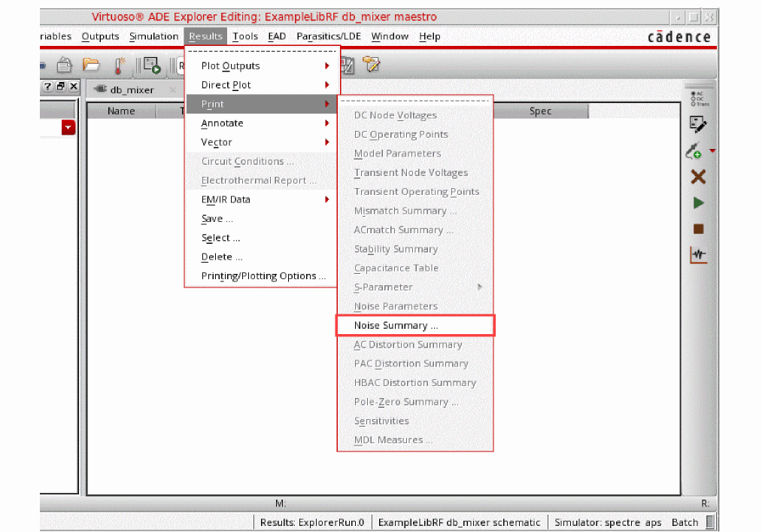
Task: Click PAC Distortion Summary entry
Action: [415, 363]
